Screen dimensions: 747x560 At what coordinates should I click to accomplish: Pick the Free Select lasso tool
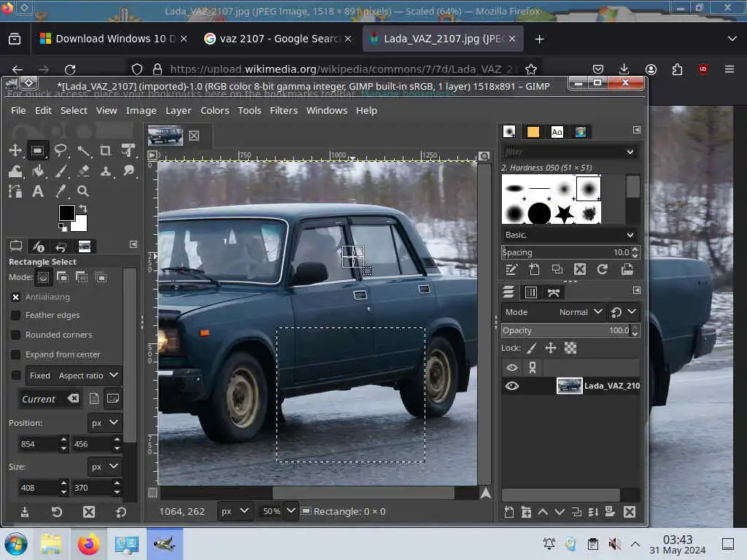click(x=61, y=151)
